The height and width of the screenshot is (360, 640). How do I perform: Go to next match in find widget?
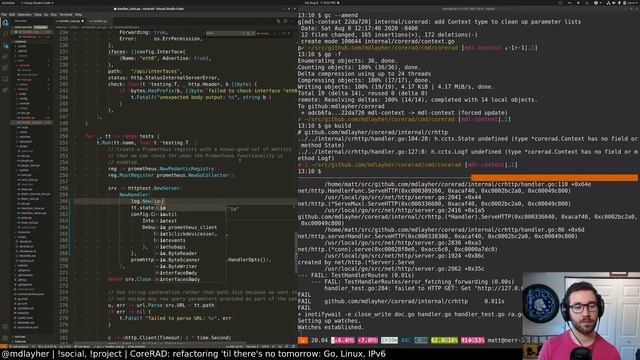coord(279,33)
